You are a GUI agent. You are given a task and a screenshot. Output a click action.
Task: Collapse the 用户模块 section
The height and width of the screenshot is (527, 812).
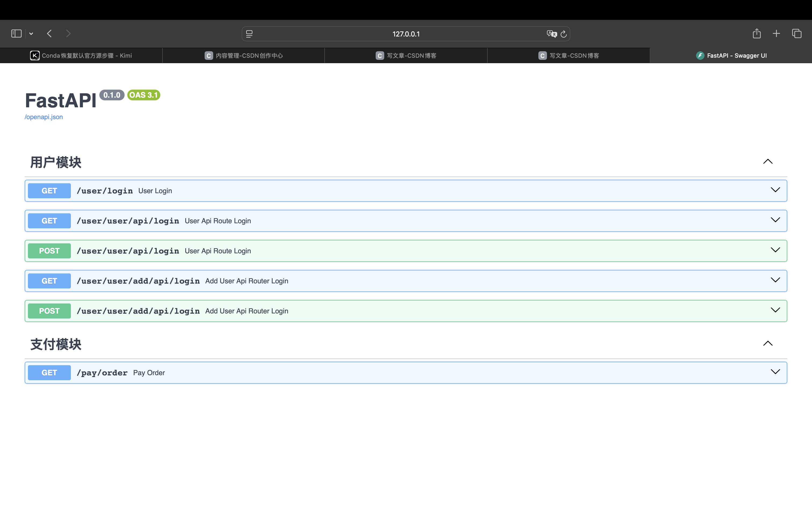(768, 162)
